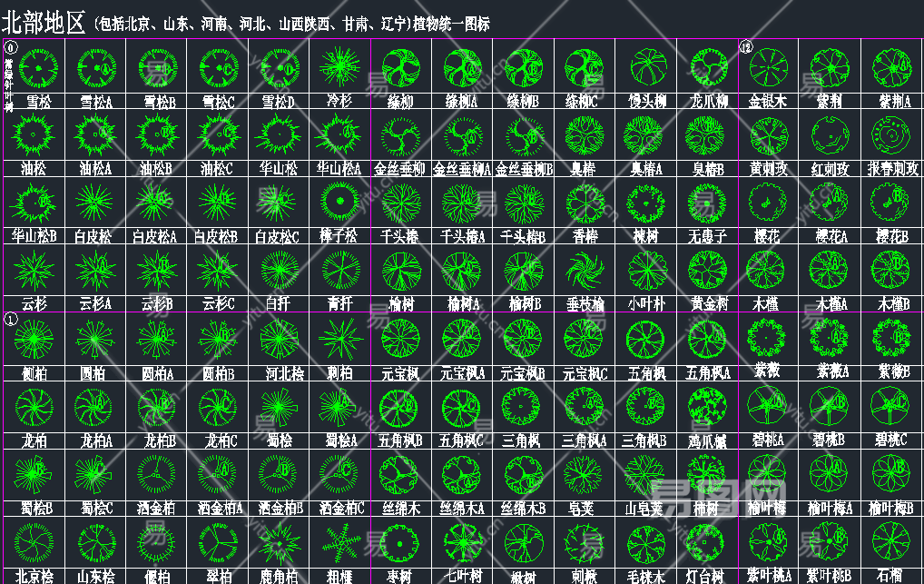Select the 白皮松 pine symbol
The image size is (924, 584).
(94, 203)
